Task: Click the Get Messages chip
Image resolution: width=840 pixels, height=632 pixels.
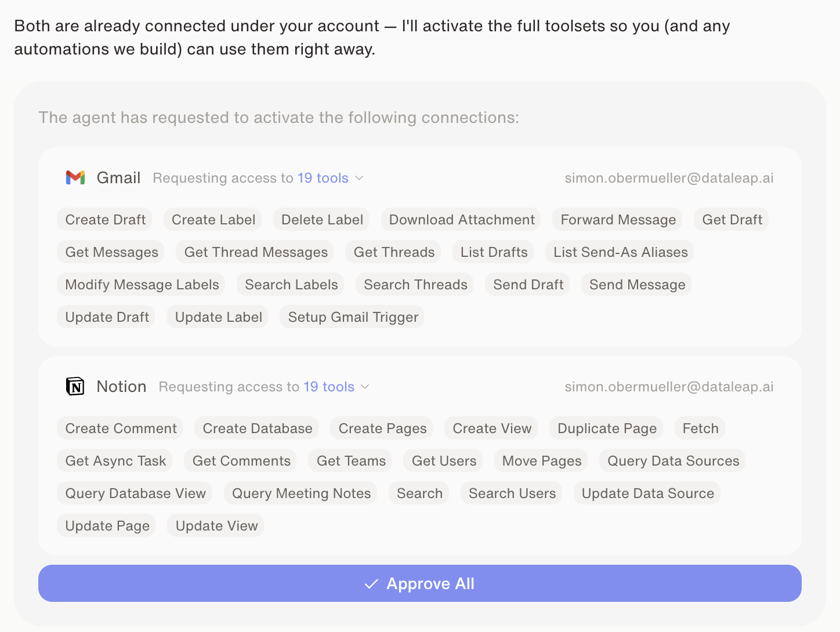Action: point(111,252)
